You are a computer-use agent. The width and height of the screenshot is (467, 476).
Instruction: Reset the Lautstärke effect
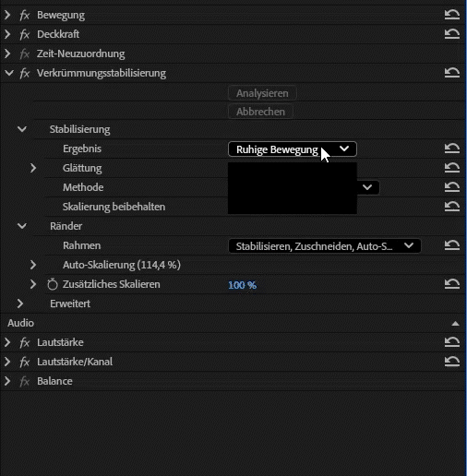click(x=452, y=341)
